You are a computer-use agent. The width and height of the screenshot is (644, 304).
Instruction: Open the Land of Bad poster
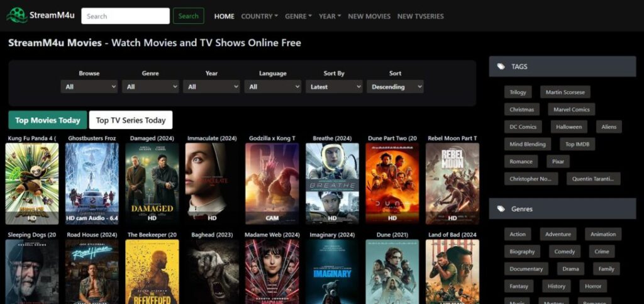tap(452, 271)
